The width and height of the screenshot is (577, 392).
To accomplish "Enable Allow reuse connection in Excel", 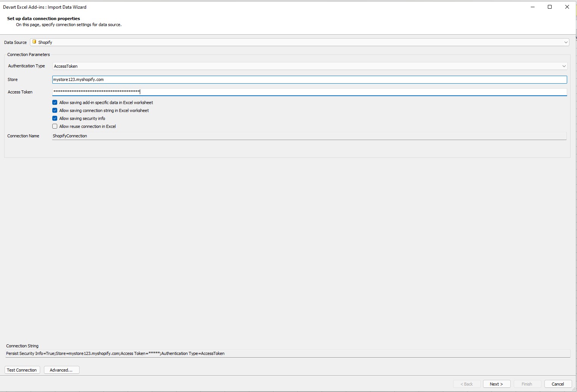I will [55, 126].
